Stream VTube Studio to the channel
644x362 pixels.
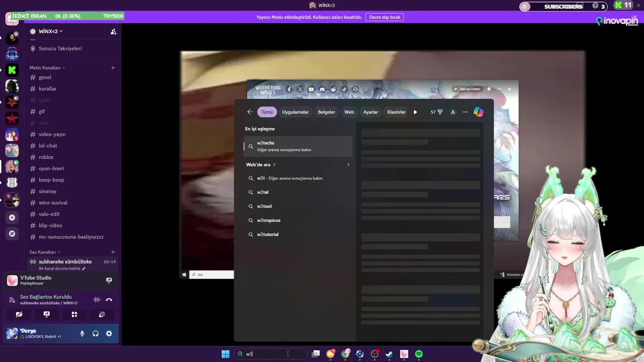(109, 280)
